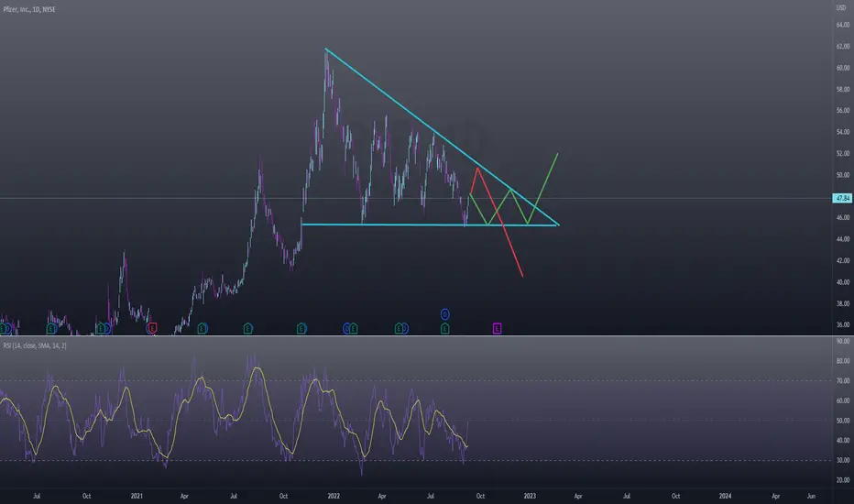
Task: Click the Pfizer, Inc., 1D, NYSE chart title
Action: [x=29, y=9]
